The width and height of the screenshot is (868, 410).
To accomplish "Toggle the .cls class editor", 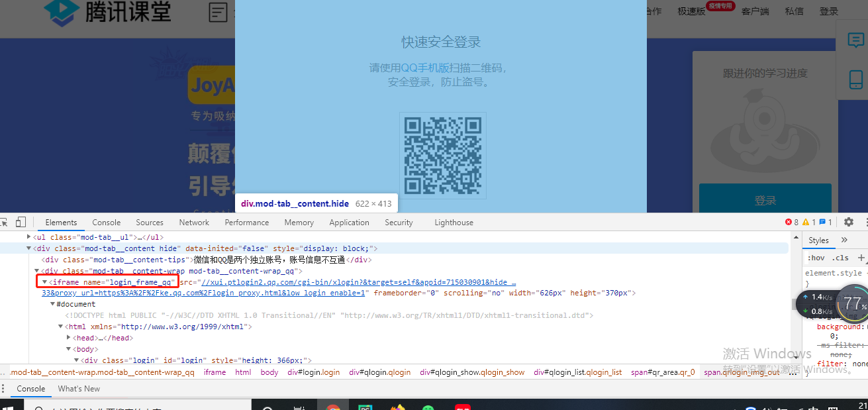I will point(840,258).
